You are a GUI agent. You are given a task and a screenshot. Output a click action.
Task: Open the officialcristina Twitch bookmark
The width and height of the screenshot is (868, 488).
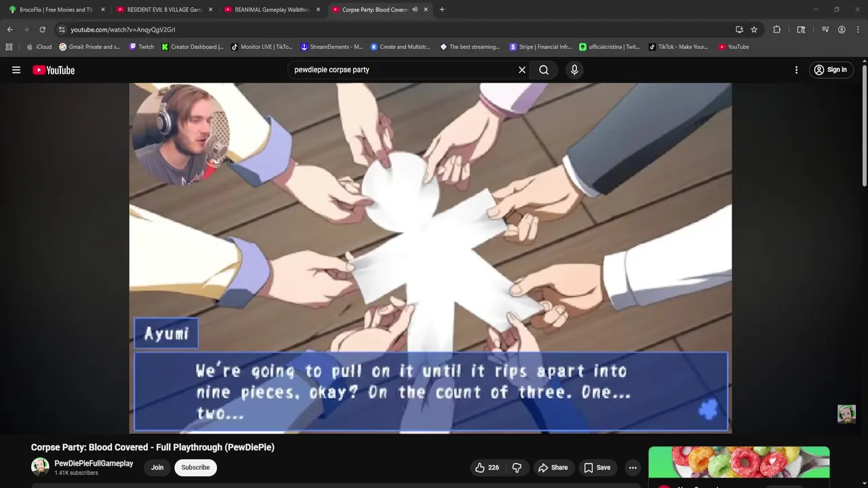pos(610,47)
